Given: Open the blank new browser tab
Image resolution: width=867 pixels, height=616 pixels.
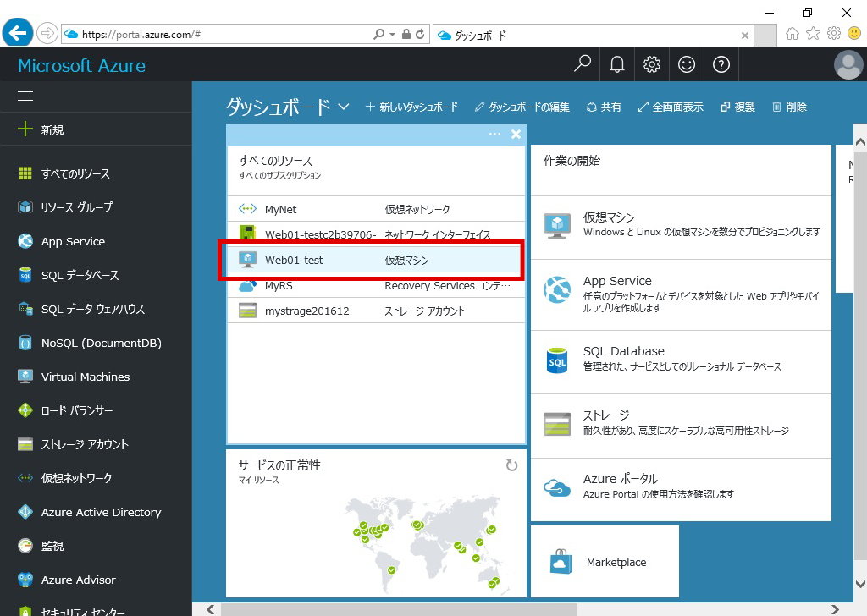Looking at the screenshot, I should tap(765, 36).
